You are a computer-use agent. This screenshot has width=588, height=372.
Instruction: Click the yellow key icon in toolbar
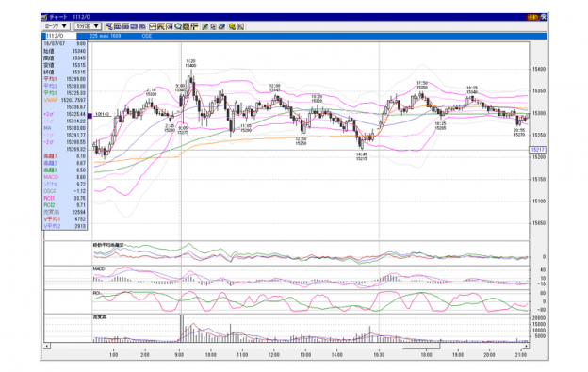[232, 26]
